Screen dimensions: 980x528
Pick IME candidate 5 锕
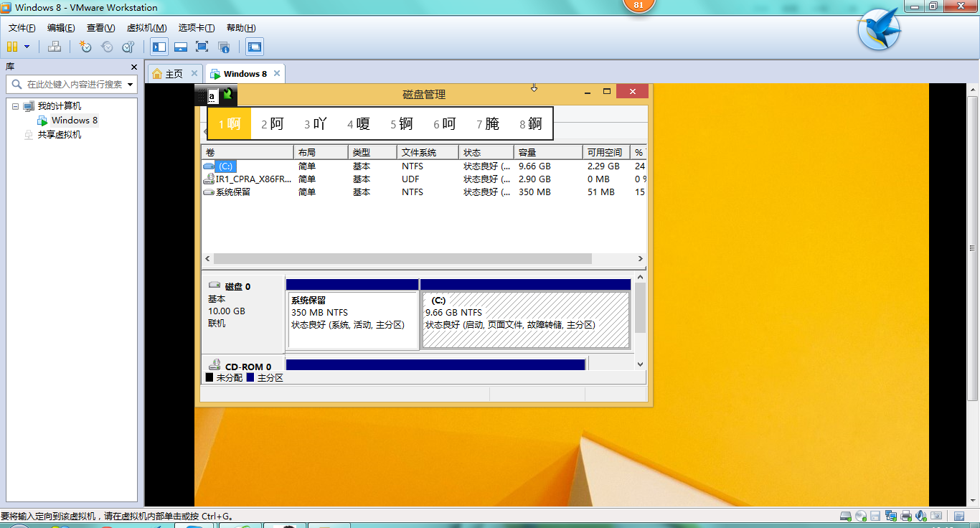[402, 123]
